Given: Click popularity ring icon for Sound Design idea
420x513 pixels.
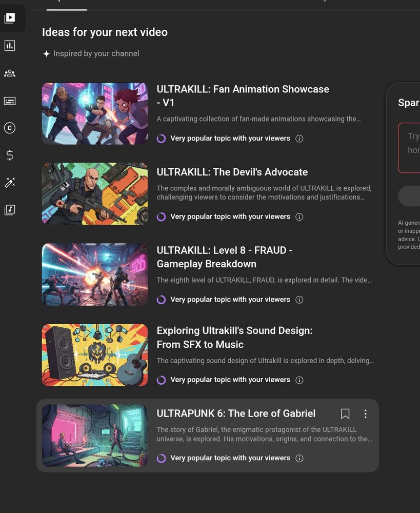Looking at the screenshot, I should click(161, 380).
